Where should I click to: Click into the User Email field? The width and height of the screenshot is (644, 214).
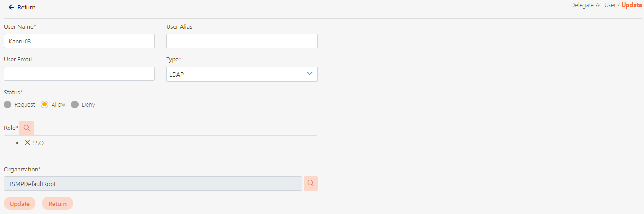(79, 74)
